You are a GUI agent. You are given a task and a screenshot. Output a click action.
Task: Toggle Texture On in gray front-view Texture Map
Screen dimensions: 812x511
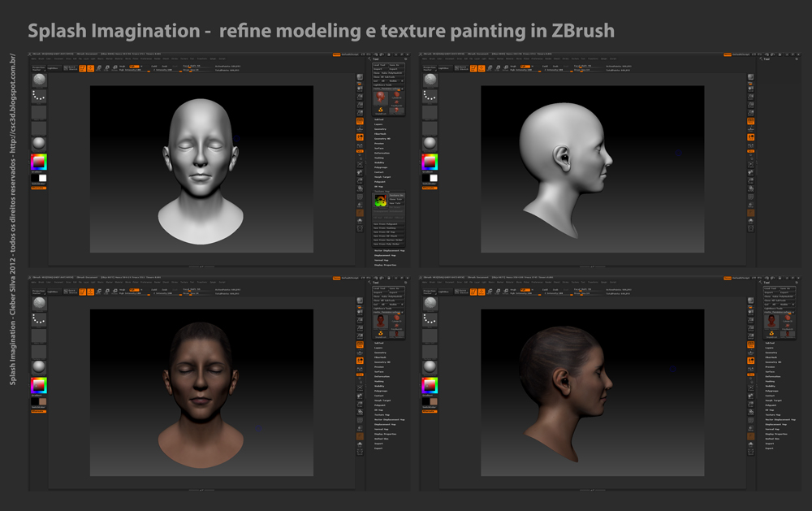click(397, 195)
